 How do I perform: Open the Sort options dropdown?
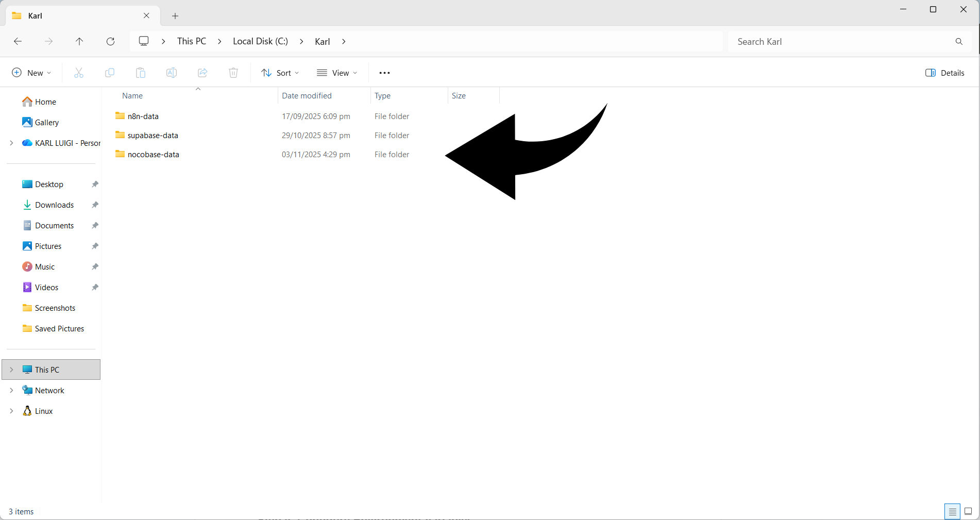(280, 73)
